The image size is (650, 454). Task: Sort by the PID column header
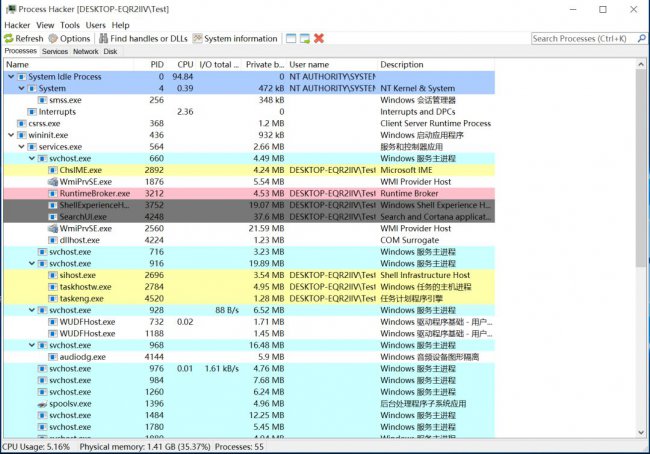(150, 65)
